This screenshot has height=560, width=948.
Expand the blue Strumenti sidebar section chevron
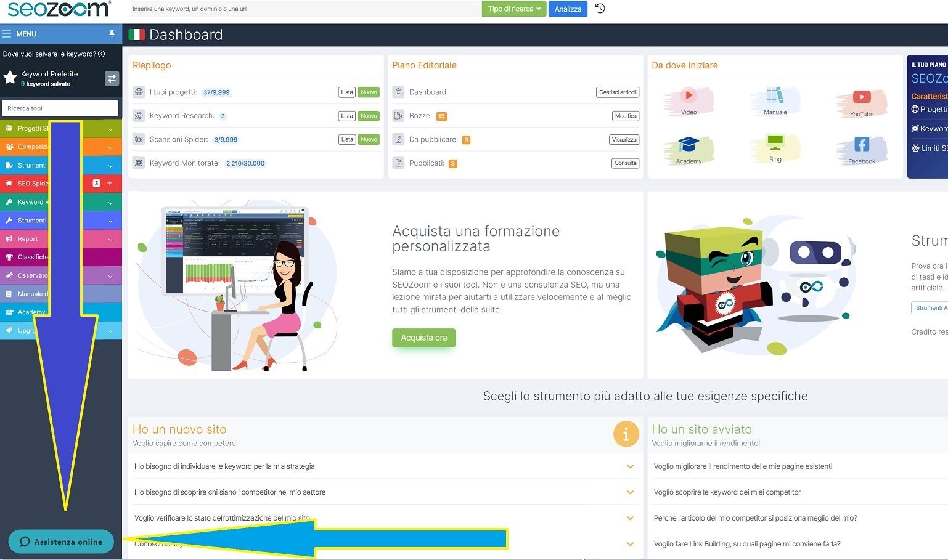[110, 166]
